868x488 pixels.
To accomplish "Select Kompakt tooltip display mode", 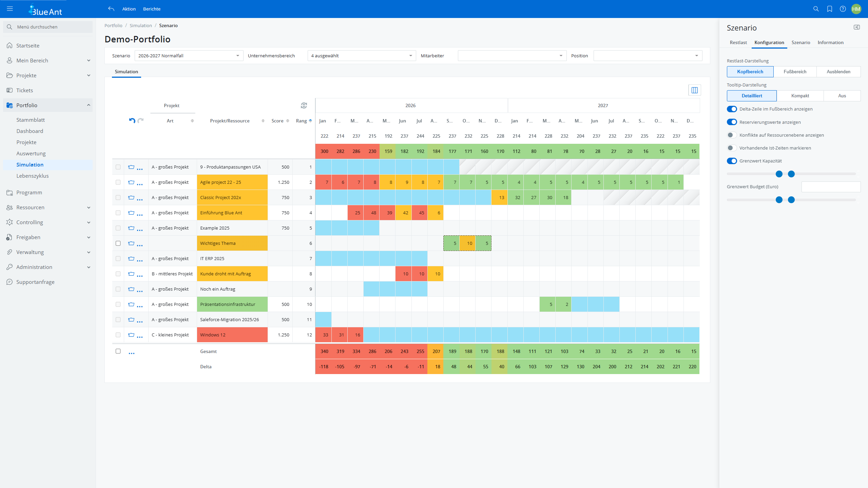I will 799,96.
